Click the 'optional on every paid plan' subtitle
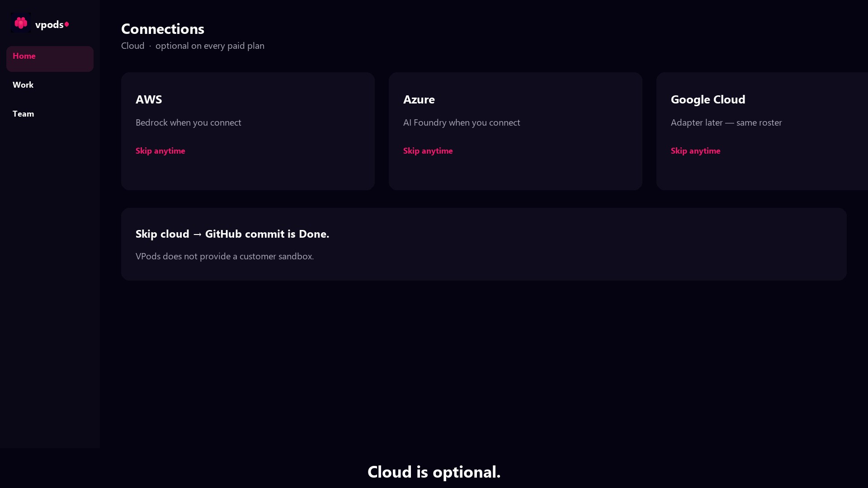Image resolution: width=868 pixels, height=488 pixels. point(210,46)
